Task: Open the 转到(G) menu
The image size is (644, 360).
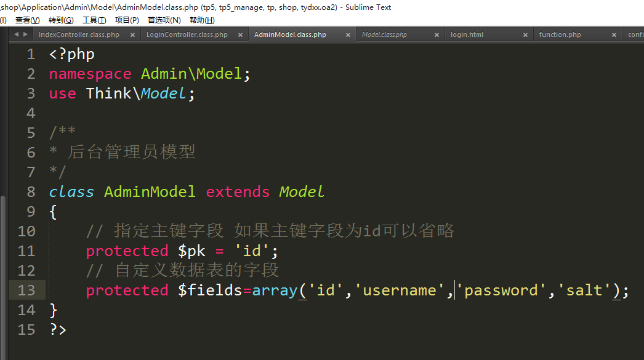Action: (60, 20)
